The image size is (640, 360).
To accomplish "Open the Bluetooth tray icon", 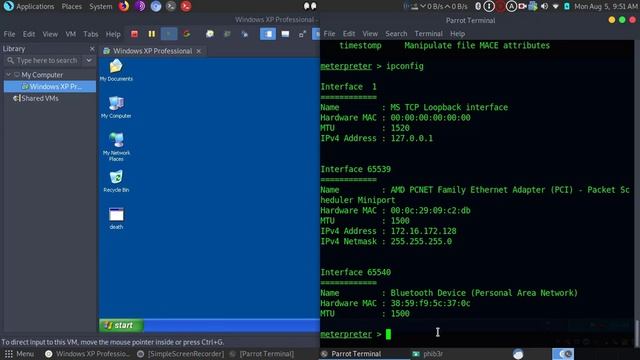I will click(478, 6).
